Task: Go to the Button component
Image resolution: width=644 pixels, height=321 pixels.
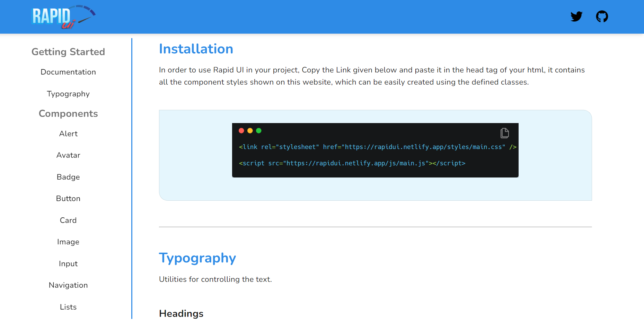Action: (68, 199)
